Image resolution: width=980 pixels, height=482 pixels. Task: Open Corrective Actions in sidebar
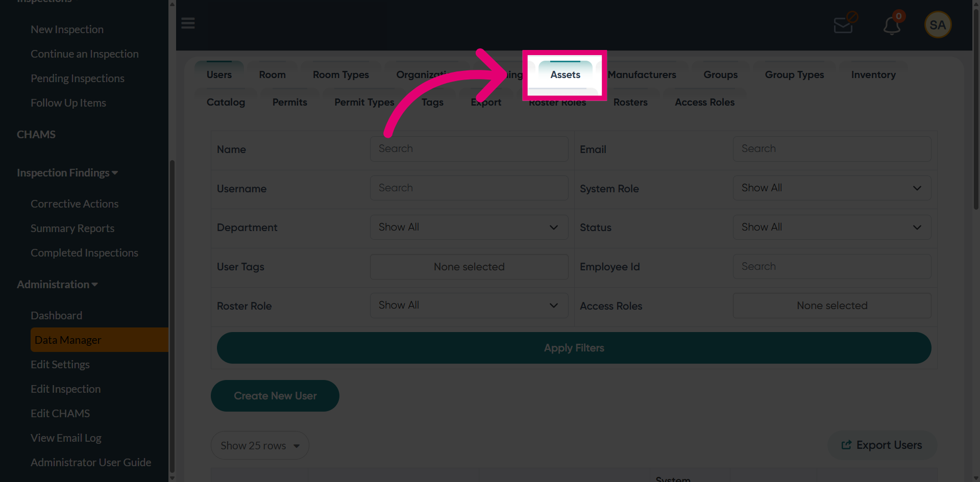[x=75, y=204]
